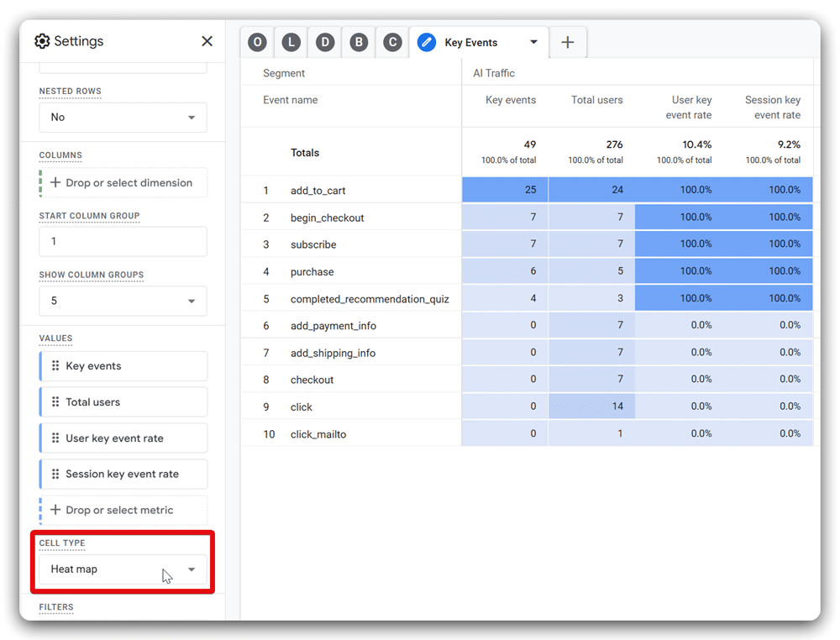Screen dimensions: 840x640
Task: Select the Session key event rate metric chip
Action: tap(123, 475)
